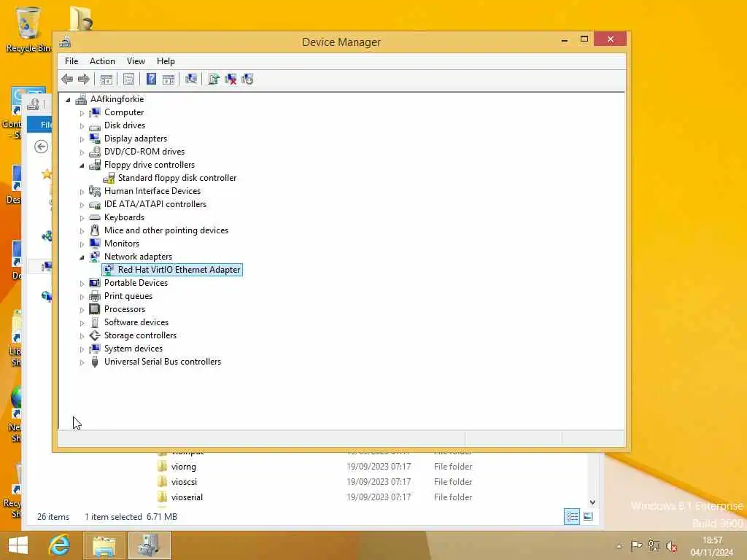Viewport: 747px width, 560px height.
Task: Expand the Disk drives category
Action: pyautogui.click(x=82, y=126)
